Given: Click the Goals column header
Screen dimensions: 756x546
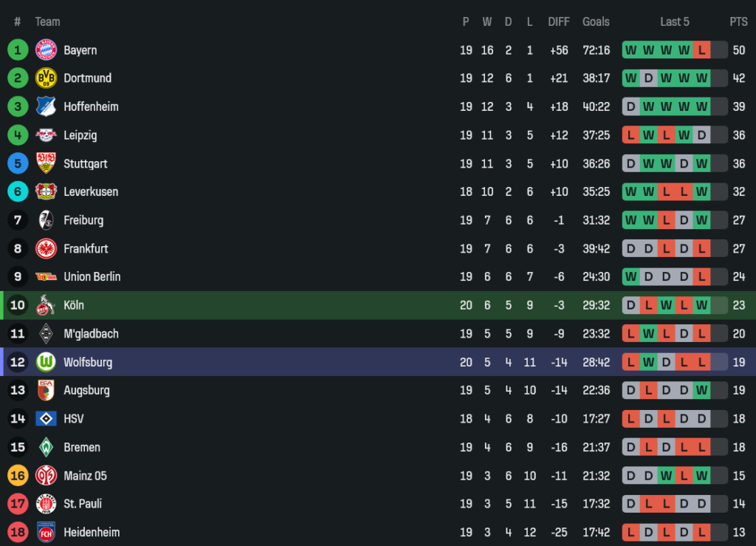Looking at the screenshot, I should tap(596, 22).
